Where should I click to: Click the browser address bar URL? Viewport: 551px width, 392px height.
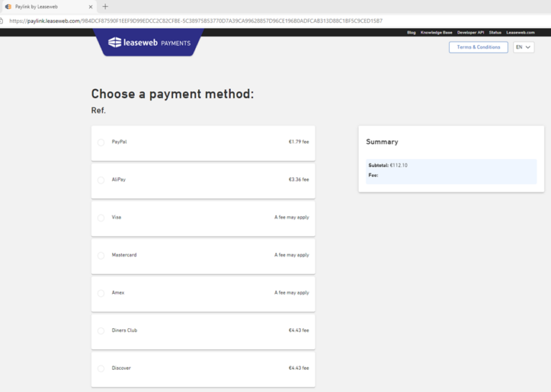click(196, 21)
